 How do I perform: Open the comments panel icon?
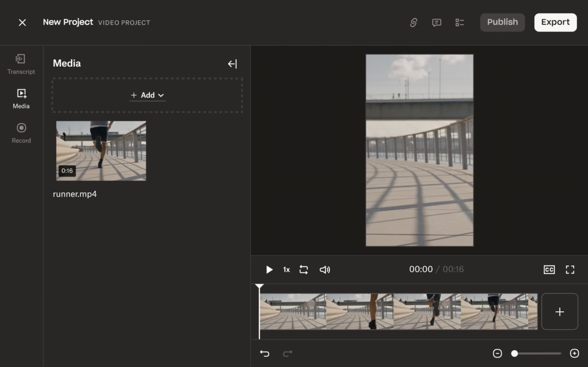coord(436,23)
